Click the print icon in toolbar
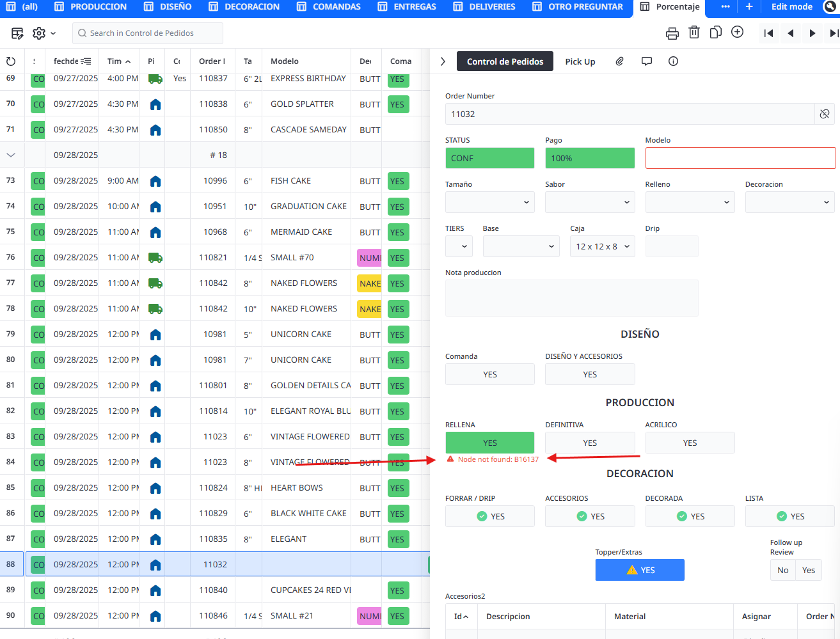Viewport: 840px width, 639px height. [672, 33]
